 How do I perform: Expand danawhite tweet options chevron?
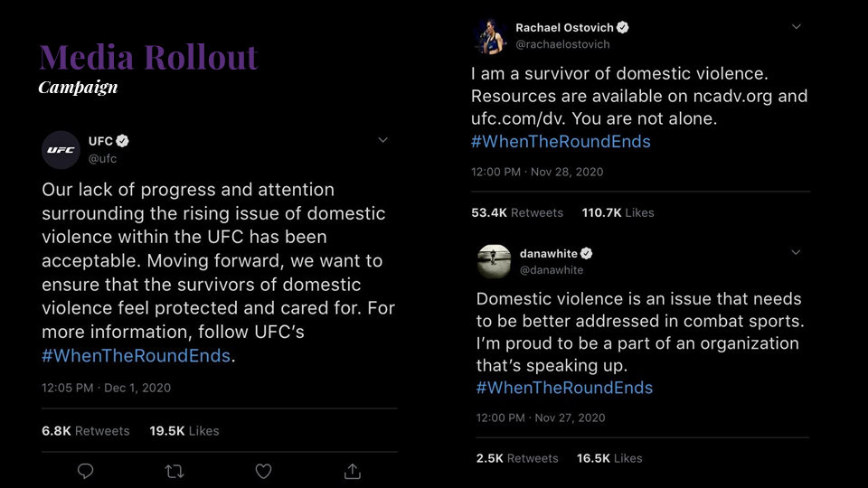[x=796, y=252]
